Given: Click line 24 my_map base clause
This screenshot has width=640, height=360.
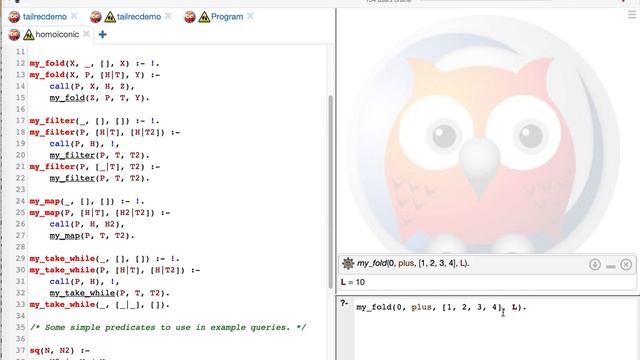Looking at the screenshot, I should [87, 201].
